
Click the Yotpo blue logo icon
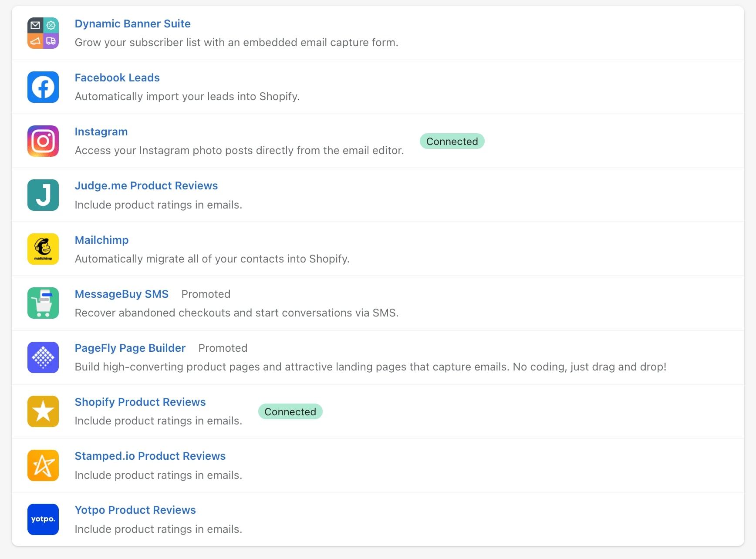click(x=43, y=519)
